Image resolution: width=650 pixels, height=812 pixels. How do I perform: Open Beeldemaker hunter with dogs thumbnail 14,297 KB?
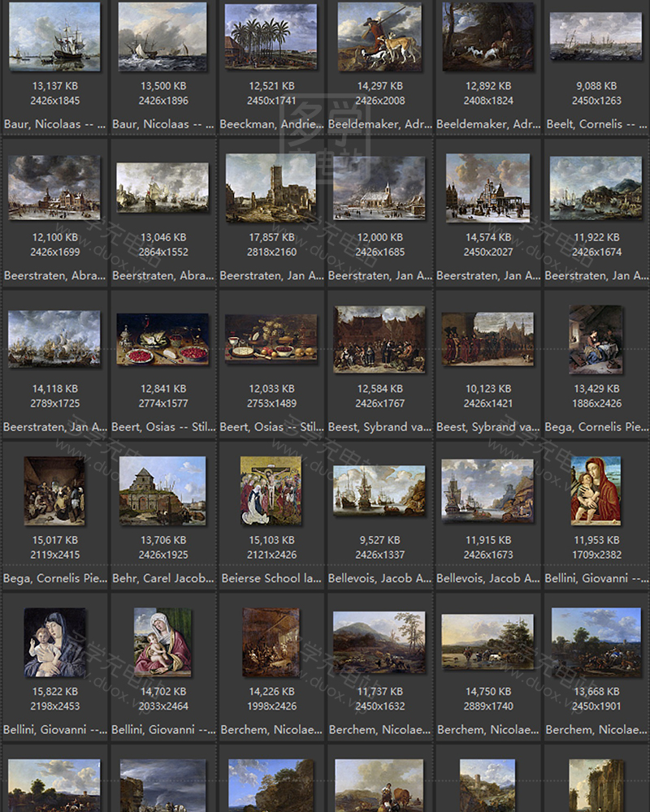pos(379,37)
